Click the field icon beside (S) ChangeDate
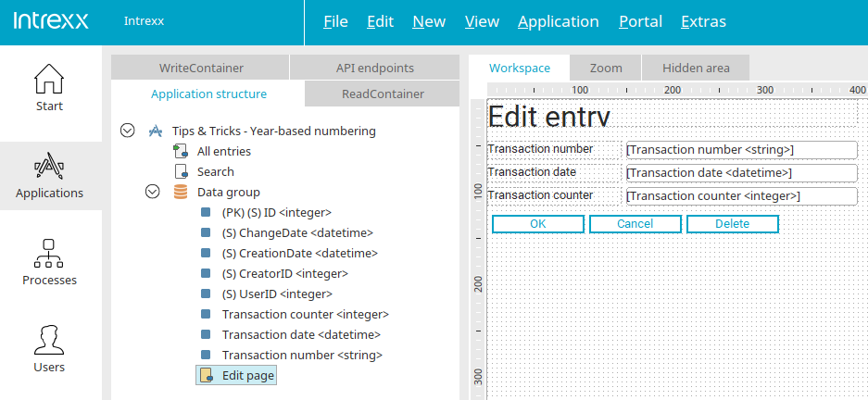868x400 pixels. 206,233
